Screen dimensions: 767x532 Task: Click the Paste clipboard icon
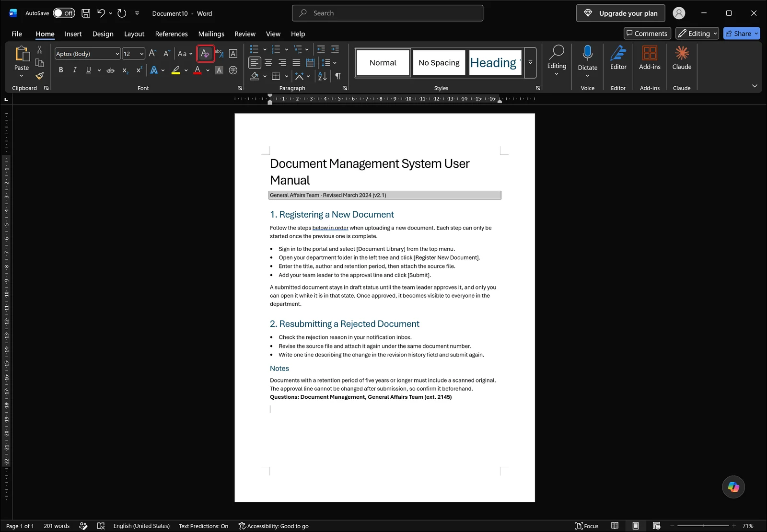[x=22, y=54]
